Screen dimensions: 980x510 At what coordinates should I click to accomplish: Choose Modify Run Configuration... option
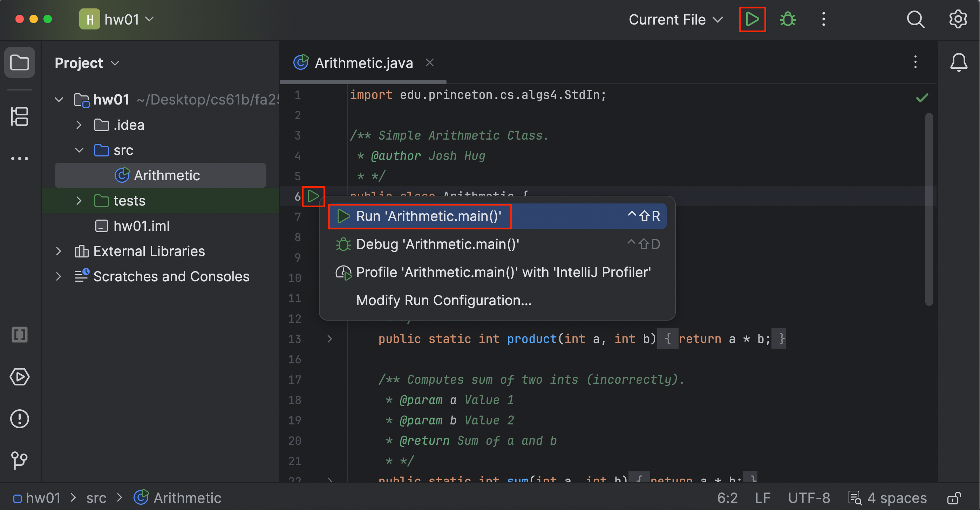point(444,300)
